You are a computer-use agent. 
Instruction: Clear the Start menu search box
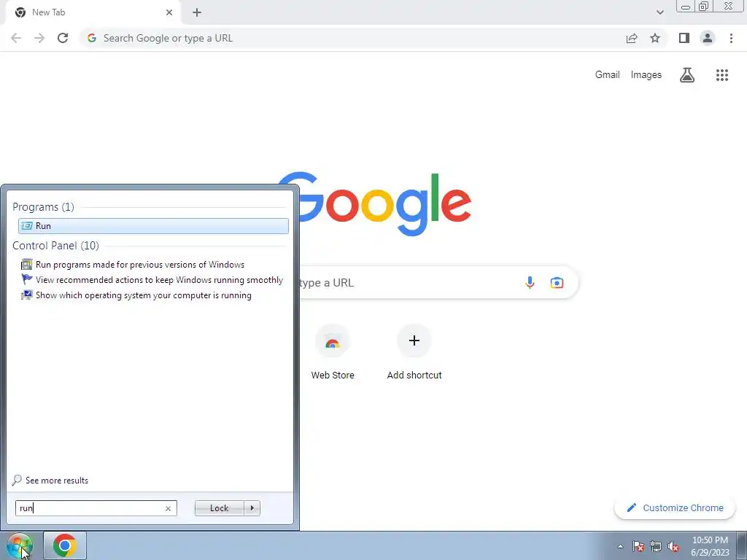pyautogui.click(x=168, y=508)
